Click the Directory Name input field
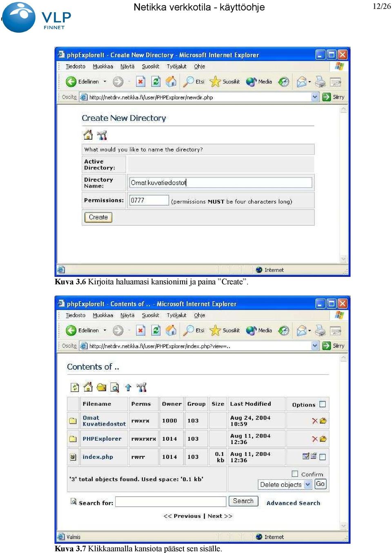The height and width of the screenshot is (553, 392). click(220, 182)
